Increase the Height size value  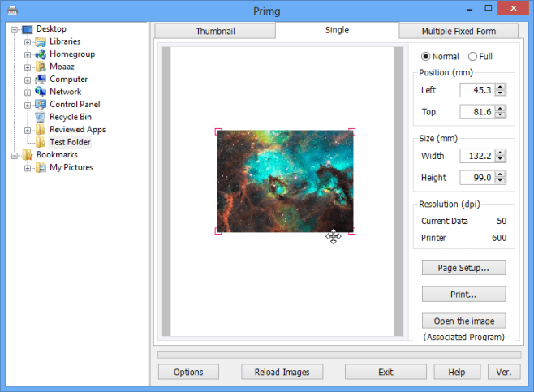[500, 174]
